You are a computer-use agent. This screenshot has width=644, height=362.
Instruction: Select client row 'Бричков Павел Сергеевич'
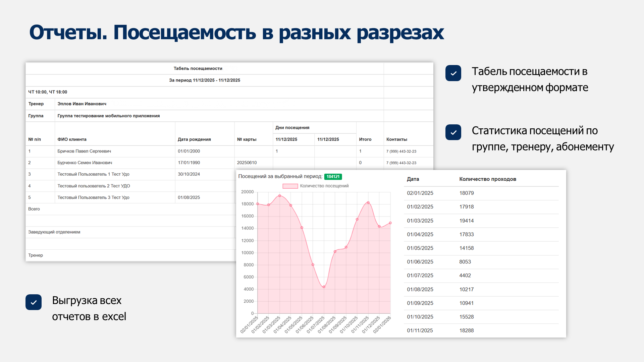(x=229, y=151)
